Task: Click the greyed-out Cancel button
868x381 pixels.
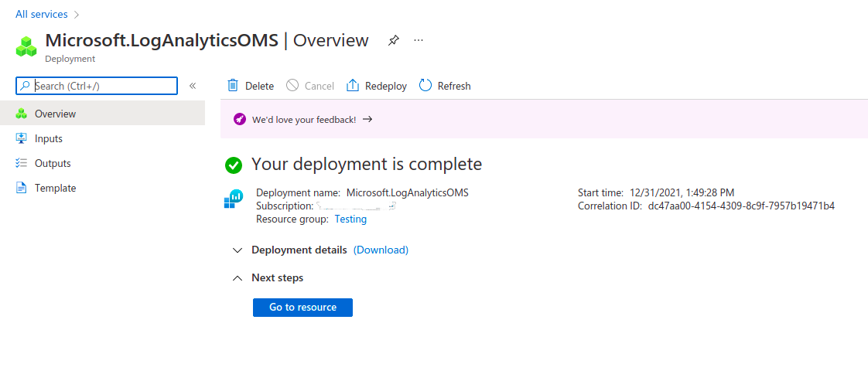Action: click(x=310, y=86)
